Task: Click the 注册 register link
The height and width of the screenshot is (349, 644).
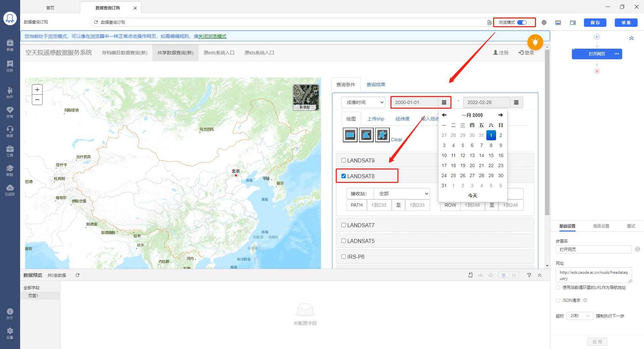Action: (501, 53)
